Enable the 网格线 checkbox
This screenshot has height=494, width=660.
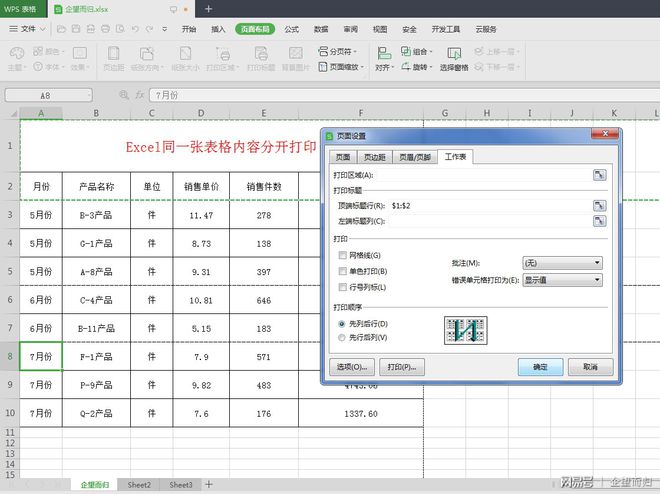point(343,256)
